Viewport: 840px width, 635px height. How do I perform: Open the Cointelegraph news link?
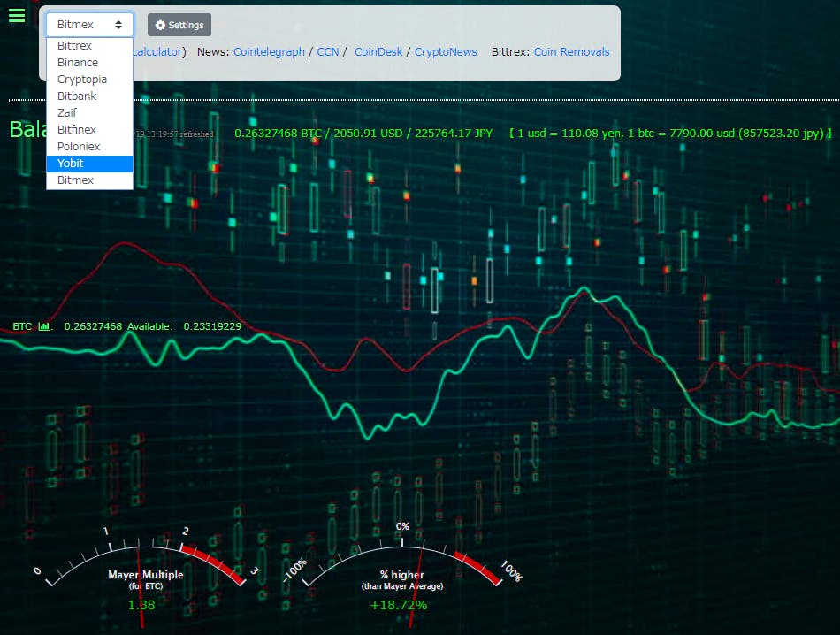[x=269, y=52]
